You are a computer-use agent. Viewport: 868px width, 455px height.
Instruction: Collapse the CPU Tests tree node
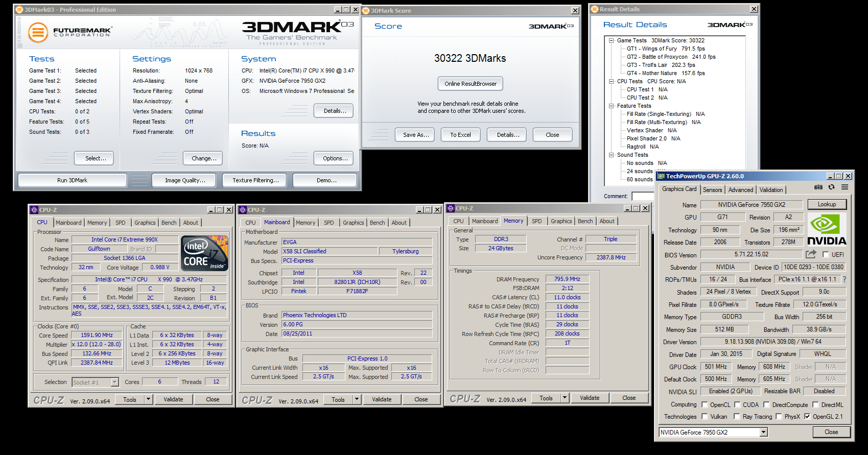[611, 81]
